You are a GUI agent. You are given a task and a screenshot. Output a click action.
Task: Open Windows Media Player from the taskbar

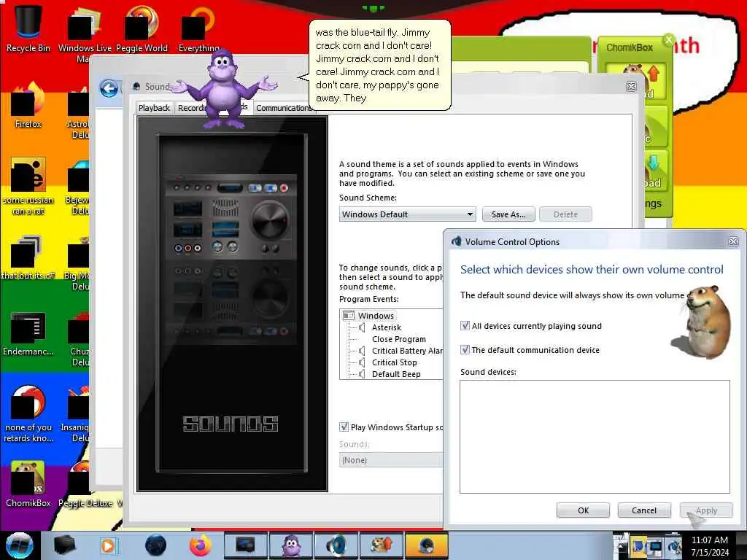click(x=108, y=545)
